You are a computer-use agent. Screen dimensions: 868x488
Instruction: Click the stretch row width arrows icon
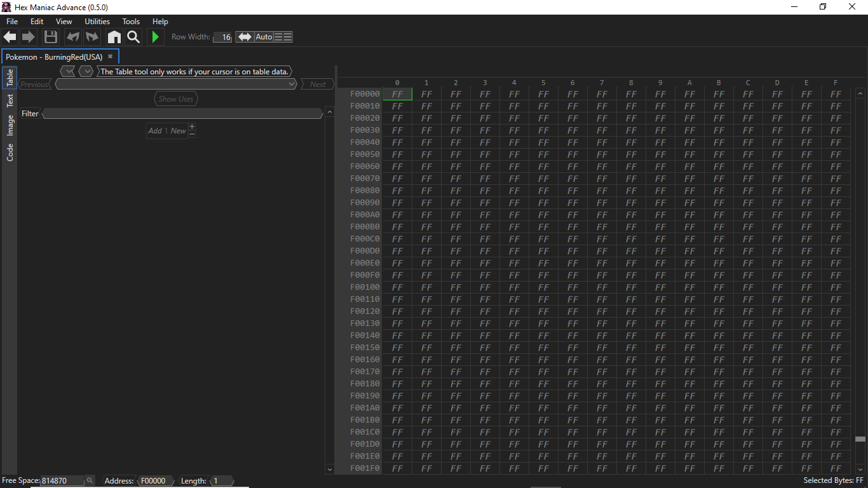(x=245, y=37)
